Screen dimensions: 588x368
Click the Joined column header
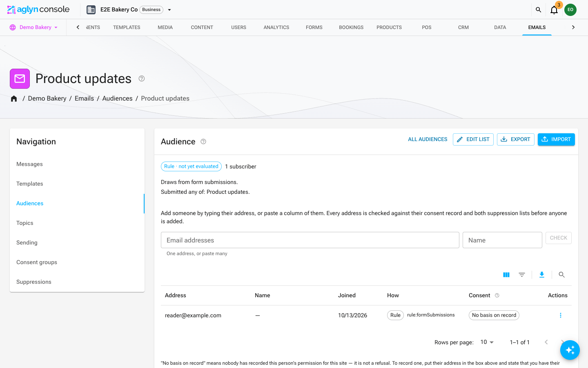(x=347, y=296)
